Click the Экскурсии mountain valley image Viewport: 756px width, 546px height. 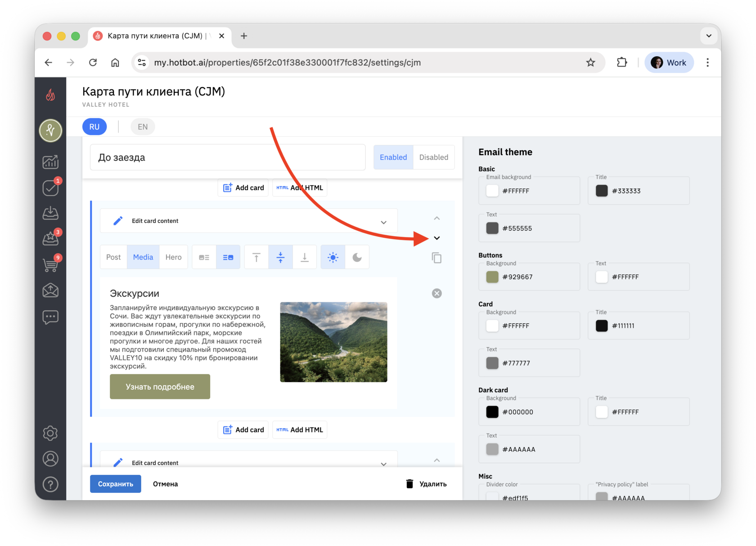(333, 342)
